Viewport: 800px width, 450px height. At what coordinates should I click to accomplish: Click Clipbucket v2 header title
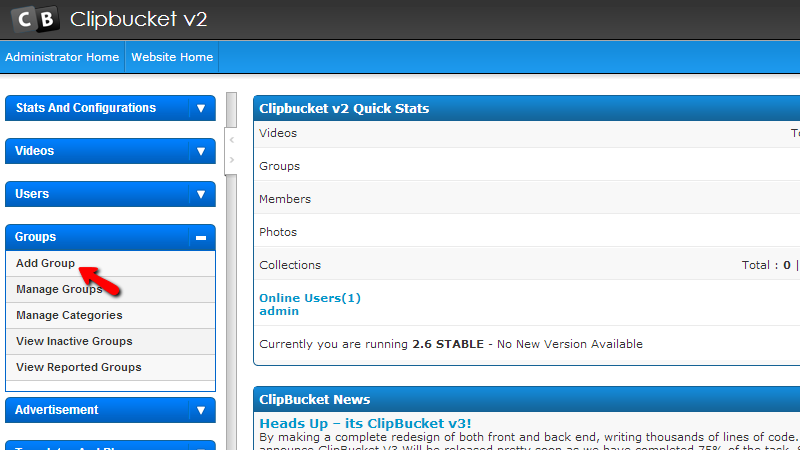(138, 19)
